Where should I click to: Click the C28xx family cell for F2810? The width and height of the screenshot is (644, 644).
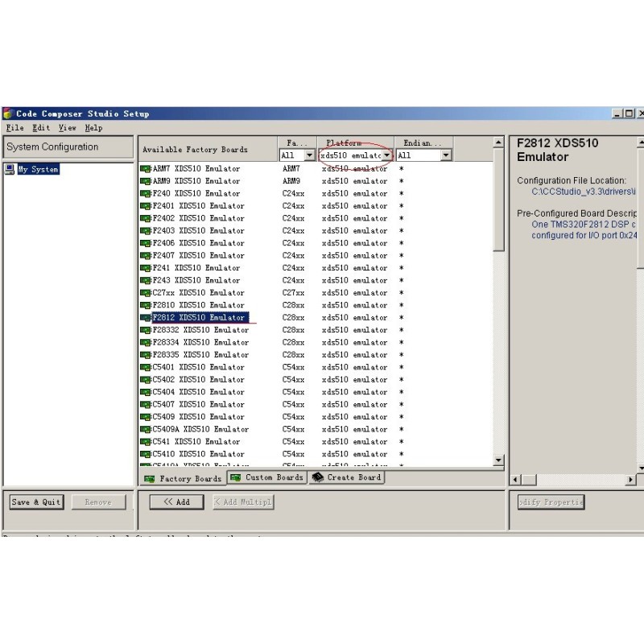pyautogui.click(x=293, y=305)
